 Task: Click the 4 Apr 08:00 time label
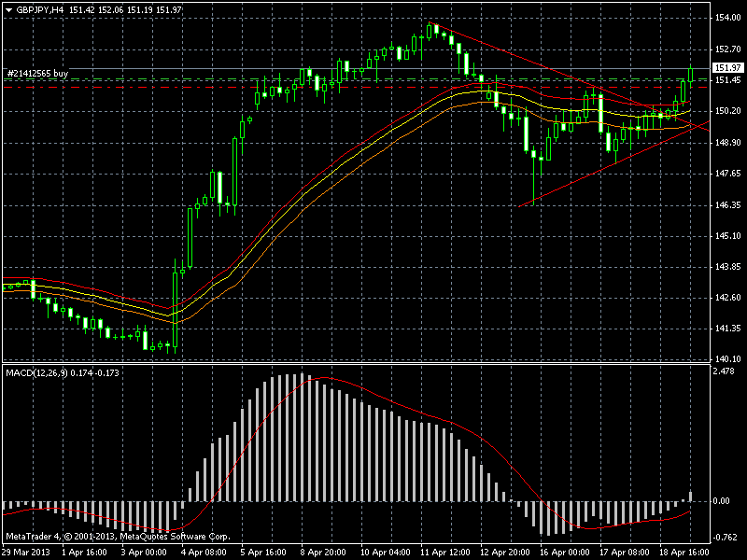204,553
